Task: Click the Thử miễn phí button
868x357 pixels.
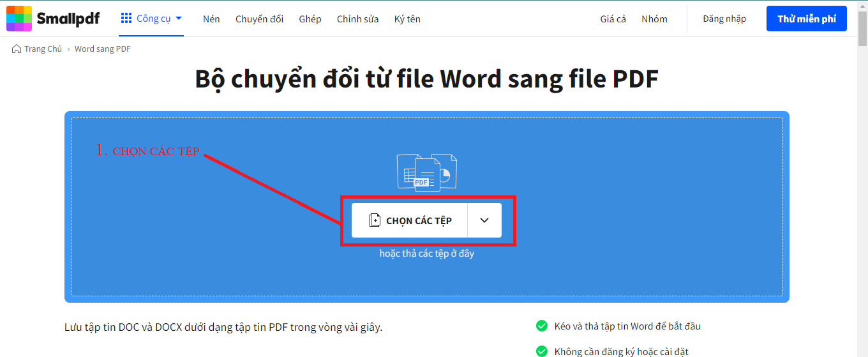Action: [x=807, y=19]
